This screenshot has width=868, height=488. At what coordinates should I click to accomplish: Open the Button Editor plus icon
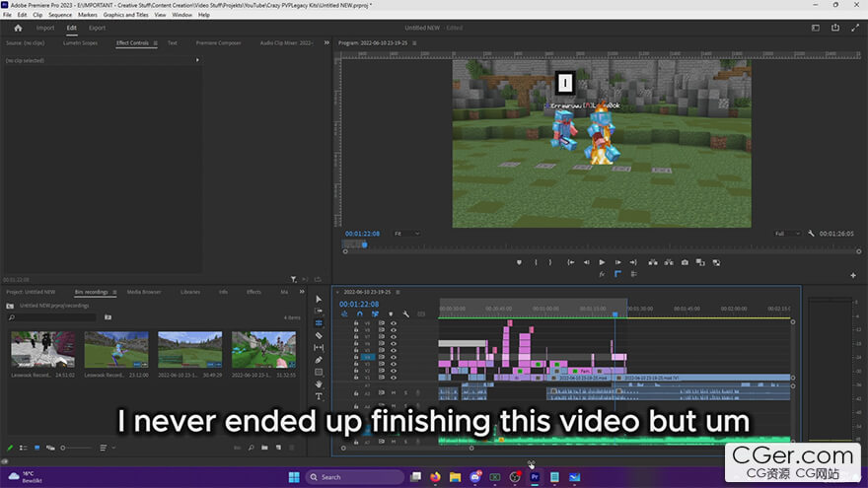[853, 275]
